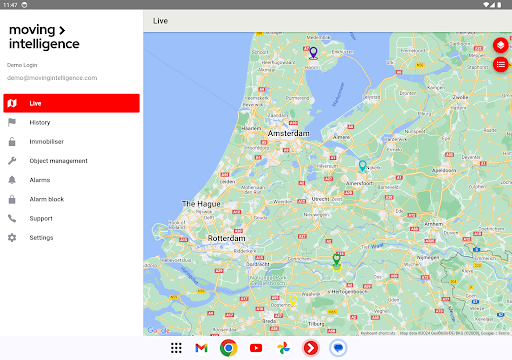This screenshot has width=512, height=360.
Task: Open the Android app drawer
Action: [176, 348]
